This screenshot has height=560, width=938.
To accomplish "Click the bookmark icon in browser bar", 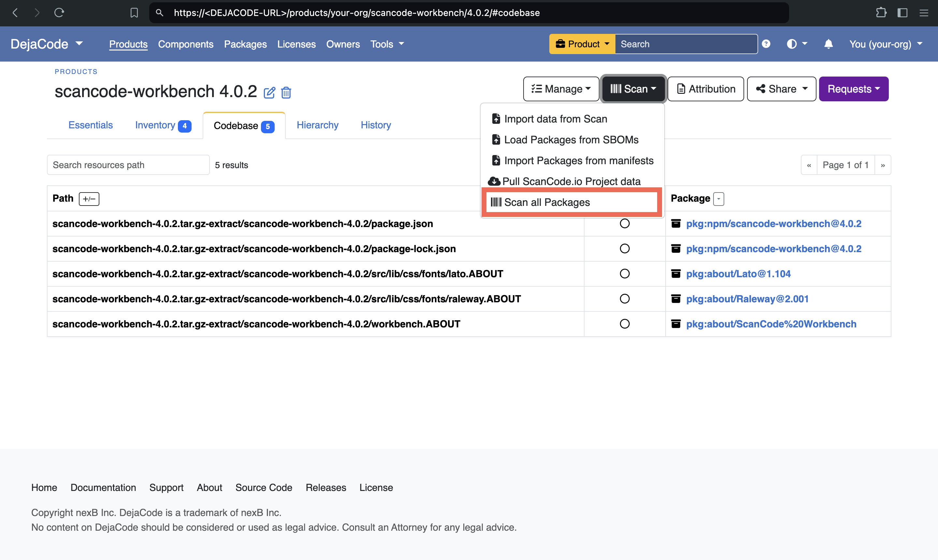I will click(134, 13).
